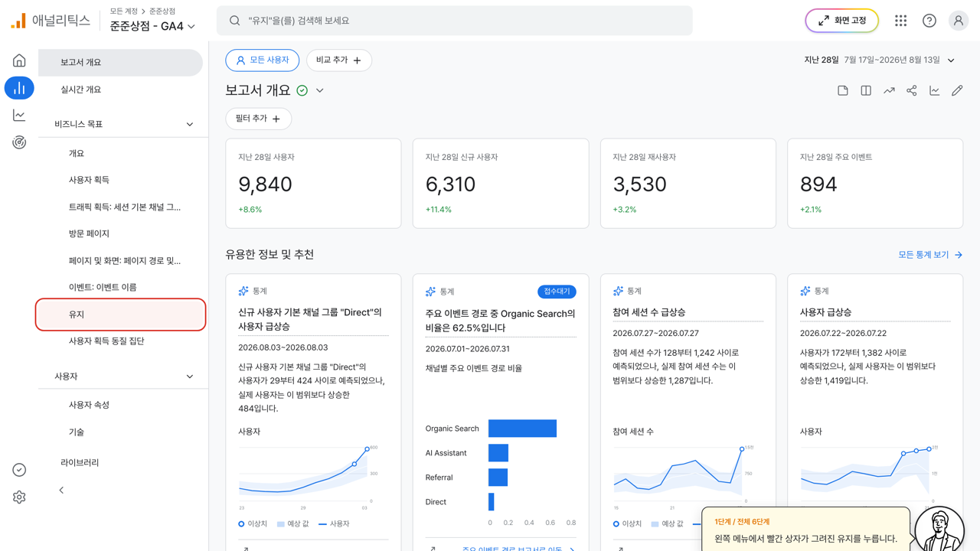Click the compare columns icon
This screenshot has width=980, height=551.
(866, 90)
